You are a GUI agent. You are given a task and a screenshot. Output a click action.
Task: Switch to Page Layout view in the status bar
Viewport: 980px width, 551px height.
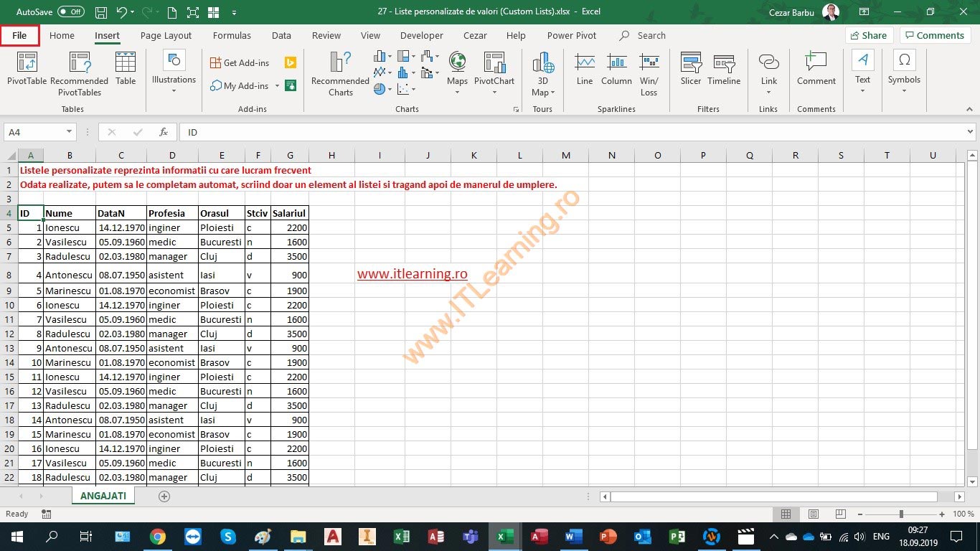click(x=814, y=514)
